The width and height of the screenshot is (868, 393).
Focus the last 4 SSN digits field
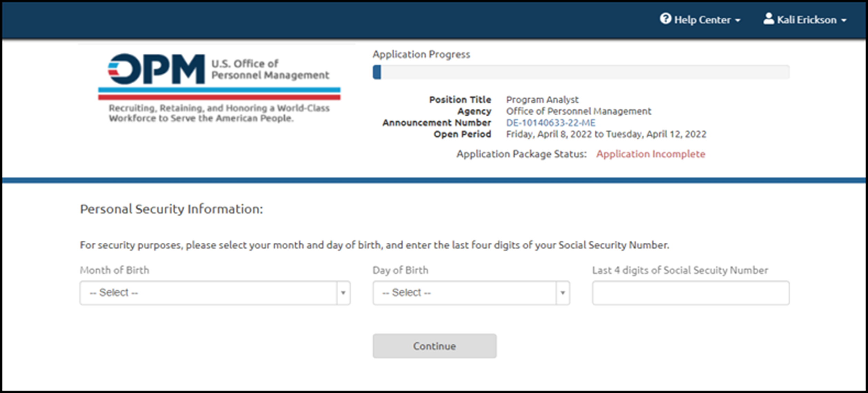click(691, 293)
